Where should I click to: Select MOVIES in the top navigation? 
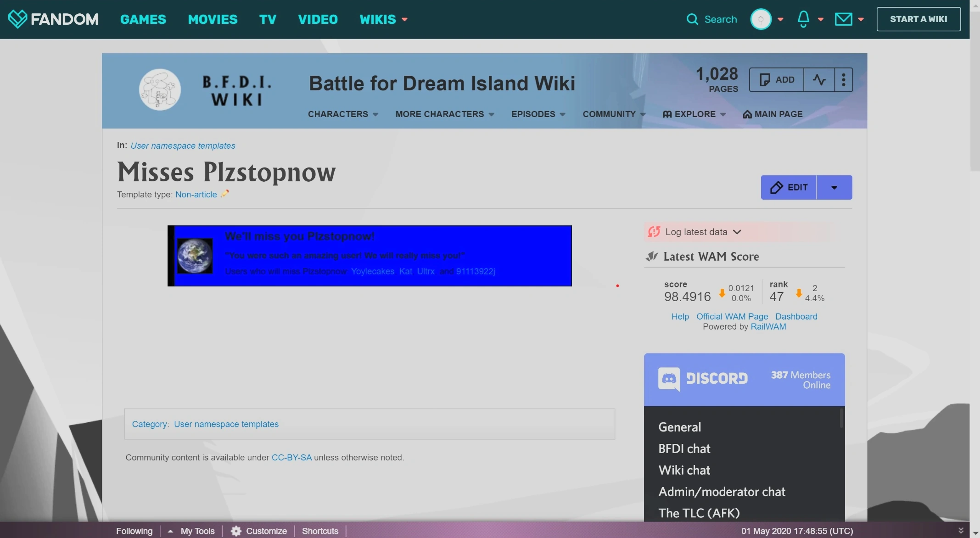point(213,19)
